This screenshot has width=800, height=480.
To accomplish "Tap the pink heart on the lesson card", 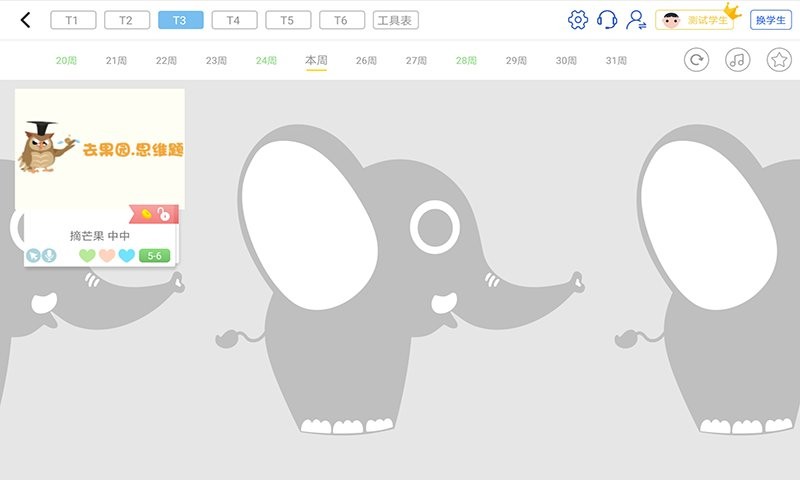I will coord(107,255).
